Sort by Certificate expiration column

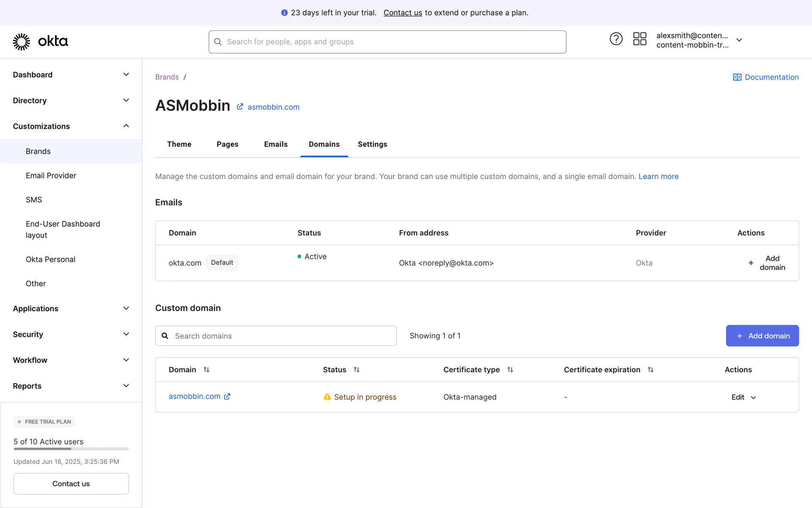(x=650, y=370)
